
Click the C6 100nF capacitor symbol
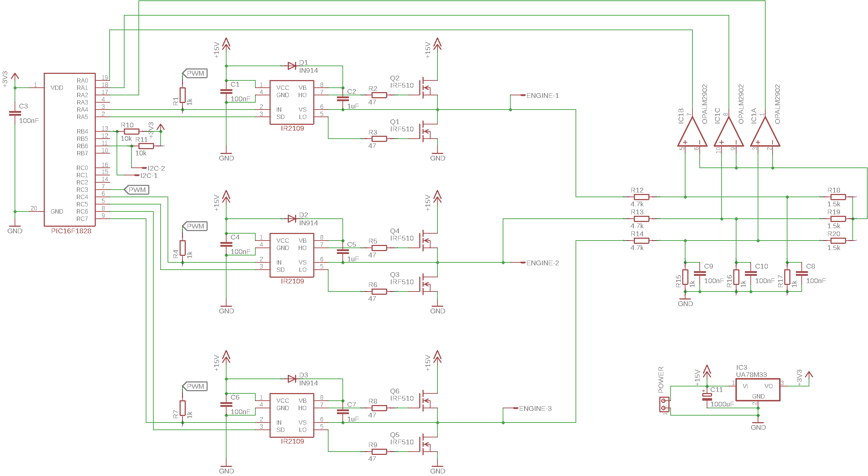click(226, 404)
